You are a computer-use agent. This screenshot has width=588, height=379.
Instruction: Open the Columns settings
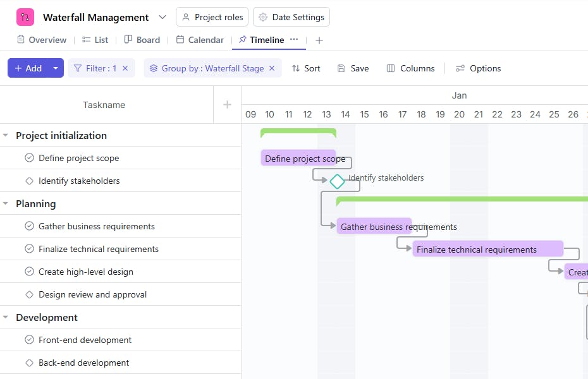(x=410, y=68)
